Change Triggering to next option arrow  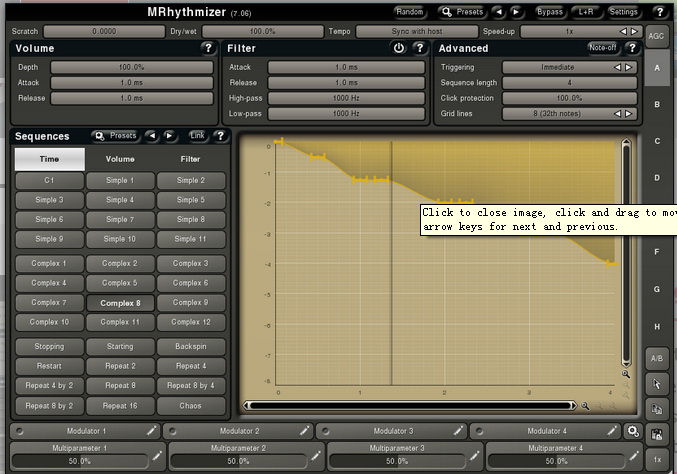click(629, 67)
